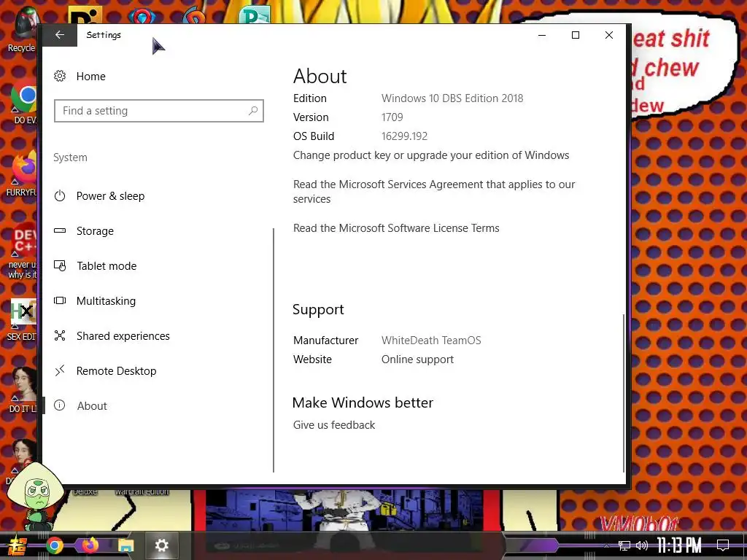Click the 11:13 PM taskbar clock
This screenshot has height=560, width=747.
(x=679, y=545)
